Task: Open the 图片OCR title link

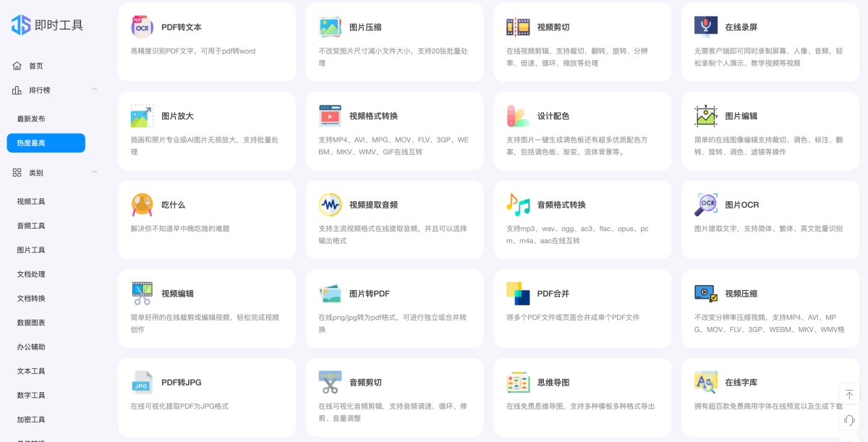Action: [742, 205]
